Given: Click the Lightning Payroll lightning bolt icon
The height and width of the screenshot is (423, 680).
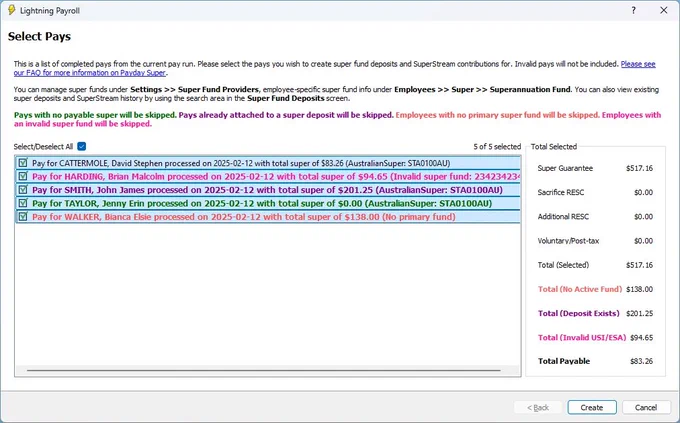Looking at the screenshot, I should (12, 10).
